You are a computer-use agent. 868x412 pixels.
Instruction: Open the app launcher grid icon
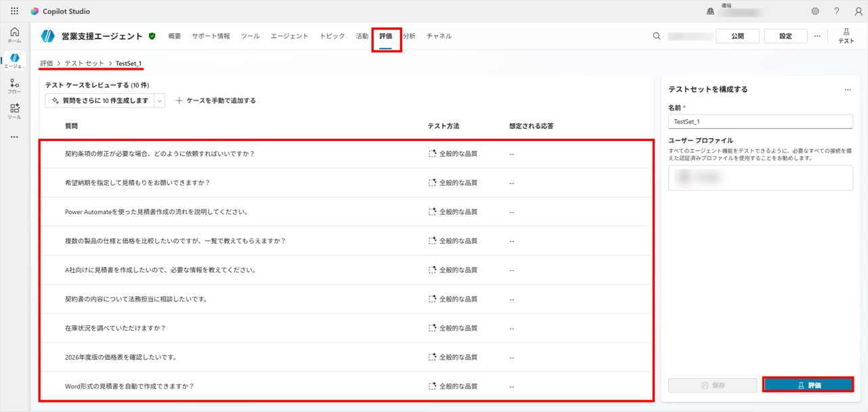point(14,11)
